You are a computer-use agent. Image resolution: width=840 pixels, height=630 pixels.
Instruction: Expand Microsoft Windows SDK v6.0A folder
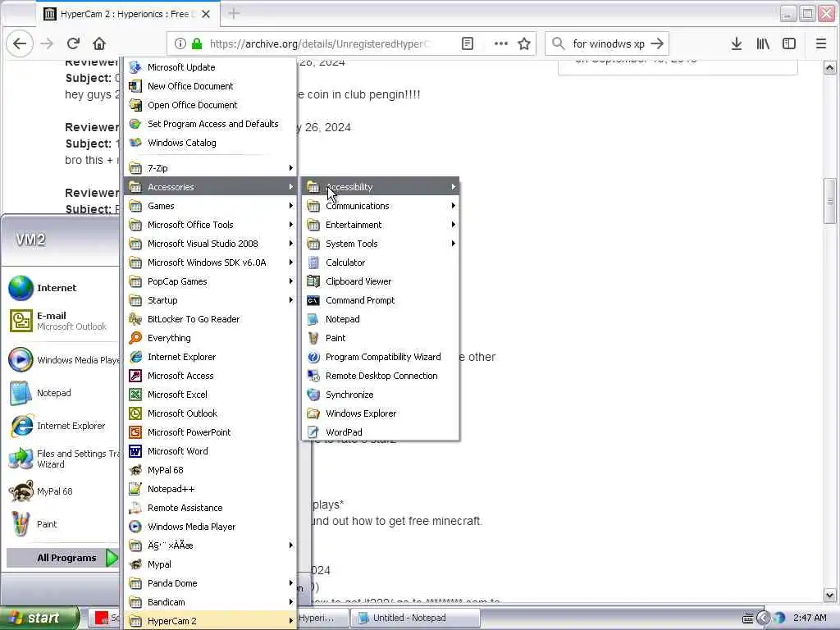(x=211, y=262)
